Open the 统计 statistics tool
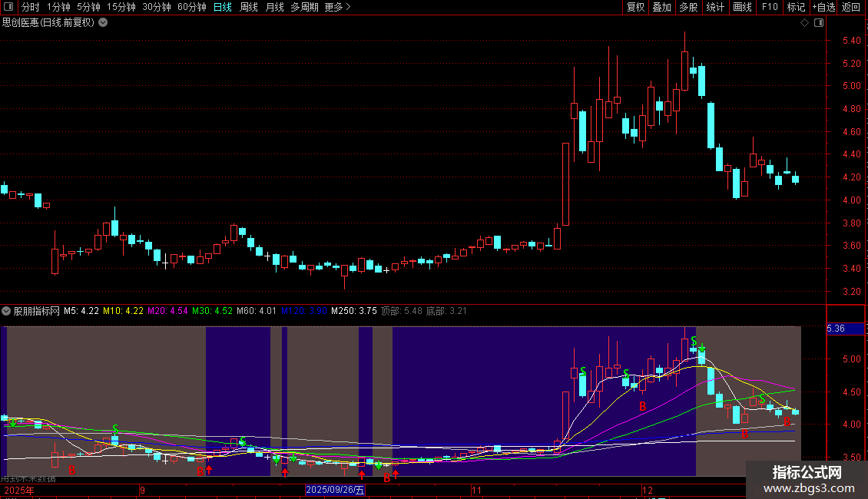The width and height of the screenshot is (868, 499). [715, 7]
